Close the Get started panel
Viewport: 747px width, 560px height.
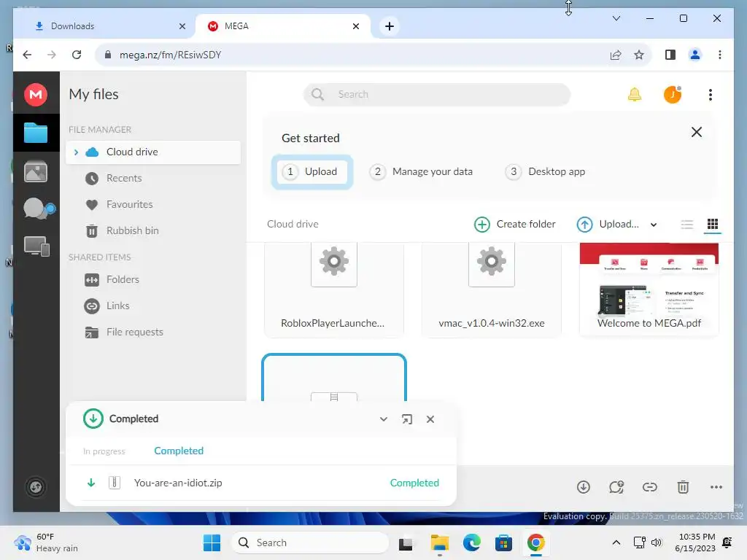click(696, 133)
